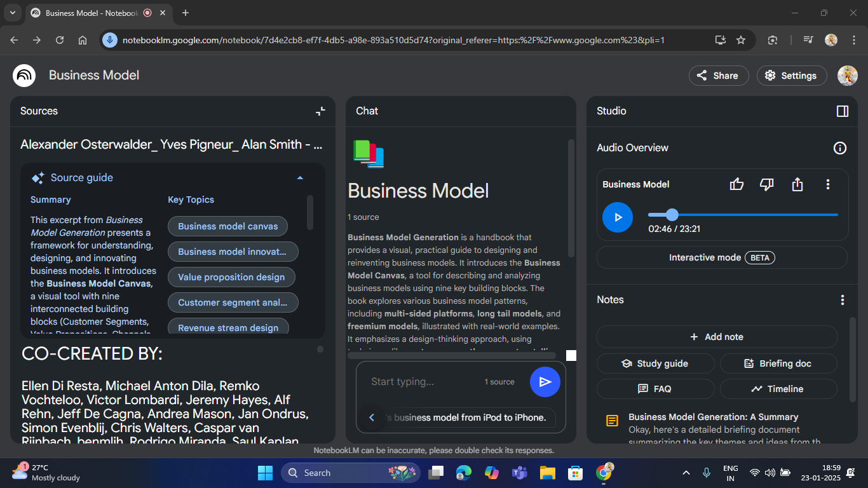
Task: Open audio overview three-dot options menu
Action: tap(827, 184)
